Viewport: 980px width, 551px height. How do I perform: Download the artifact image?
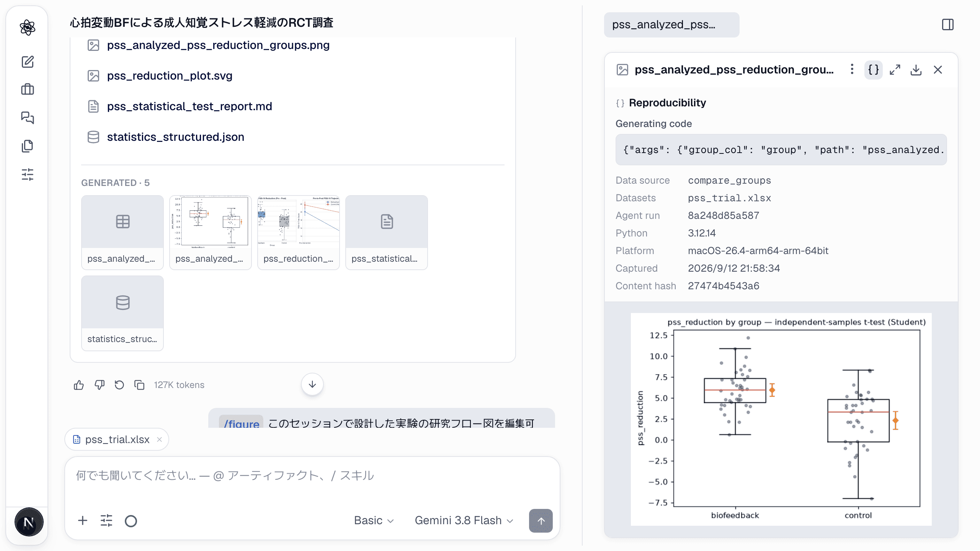coord(916,70)
